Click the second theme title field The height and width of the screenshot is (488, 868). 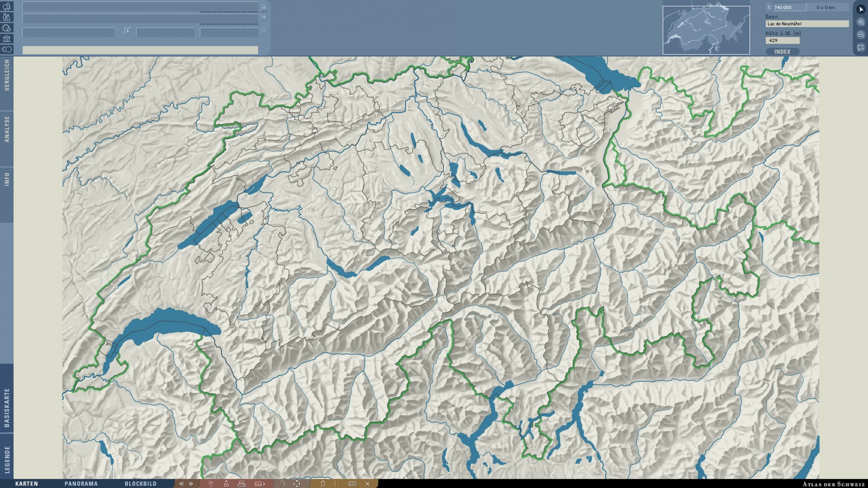tap(140, 19)
